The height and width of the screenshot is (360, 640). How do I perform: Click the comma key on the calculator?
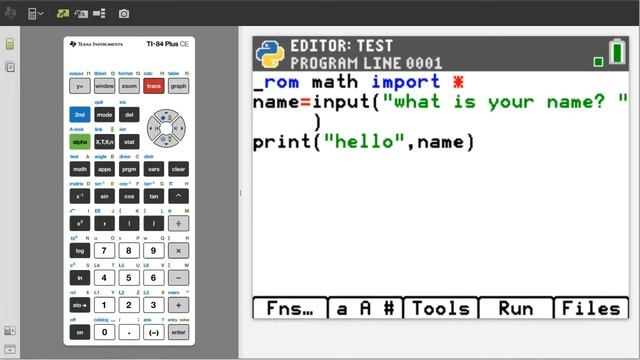click(x=104, y=223)
